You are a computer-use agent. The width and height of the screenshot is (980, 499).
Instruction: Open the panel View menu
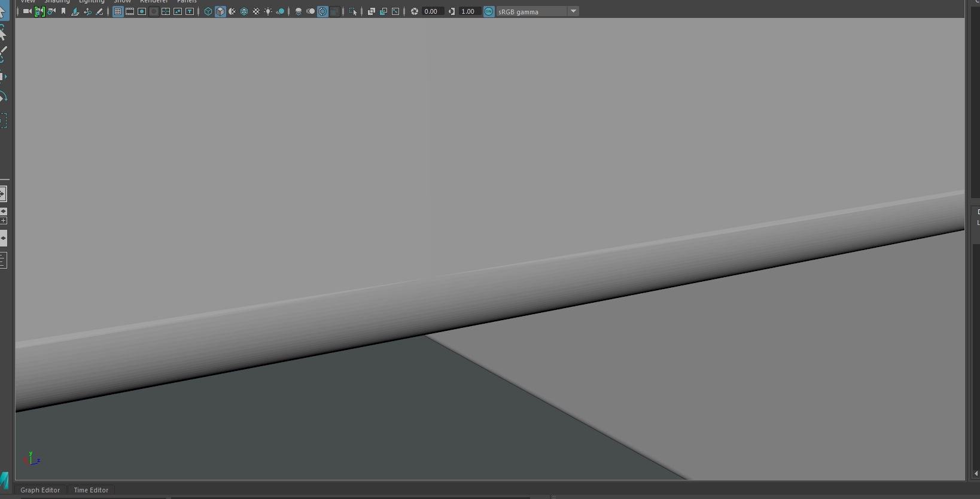(x=28, y=2)
